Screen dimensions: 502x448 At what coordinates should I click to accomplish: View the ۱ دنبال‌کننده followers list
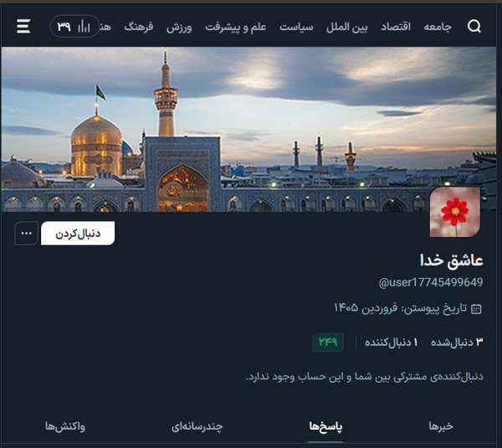pos(392,342)
